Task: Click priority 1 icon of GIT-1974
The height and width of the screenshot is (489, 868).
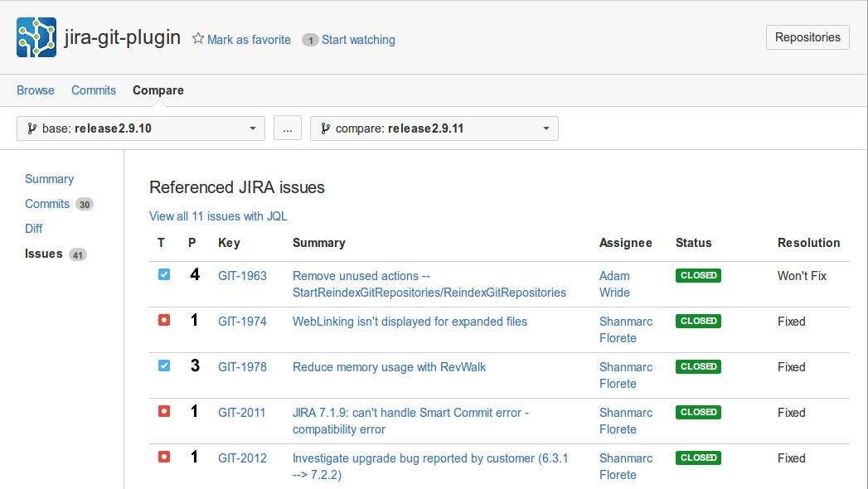Action: (194, 320)
